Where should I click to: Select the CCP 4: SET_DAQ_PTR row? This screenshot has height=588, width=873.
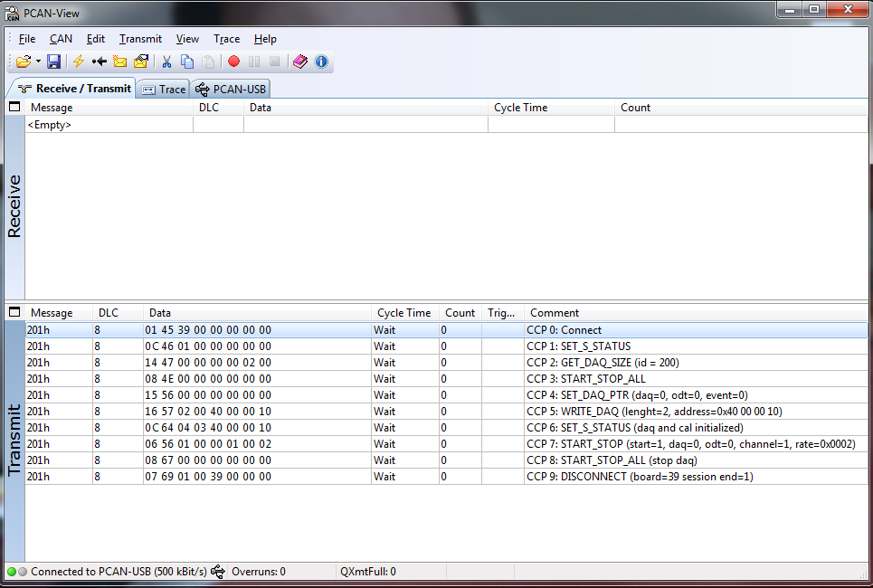(x=447, y=395)
